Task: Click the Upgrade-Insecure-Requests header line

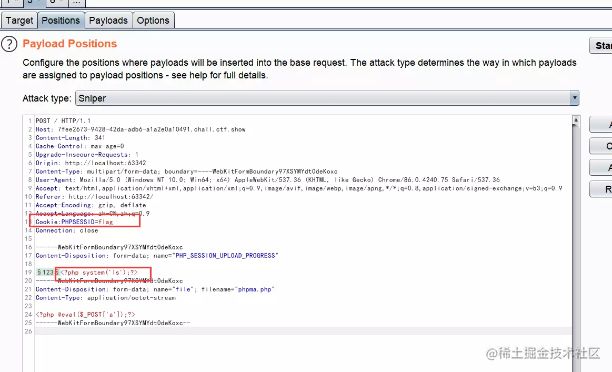Action: (87, 155)
